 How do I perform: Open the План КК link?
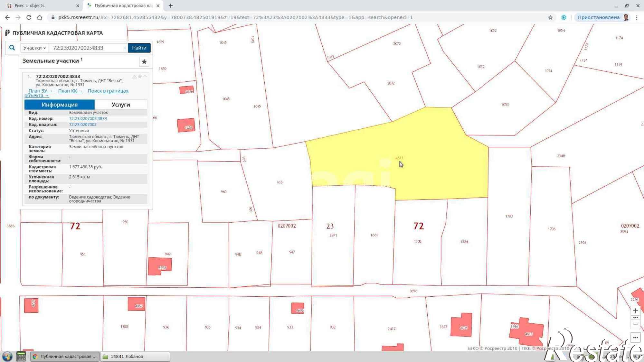(70, 91)
